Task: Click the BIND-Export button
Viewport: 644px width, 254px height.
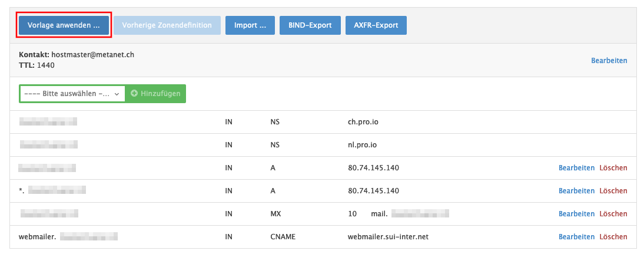Action: coord(310,25)
